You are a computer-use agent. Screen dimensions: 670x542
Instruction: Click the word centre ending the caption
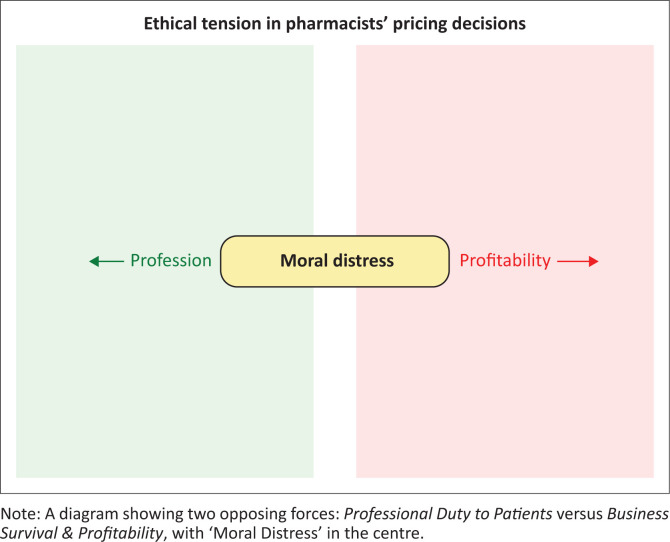coord(397,533)
